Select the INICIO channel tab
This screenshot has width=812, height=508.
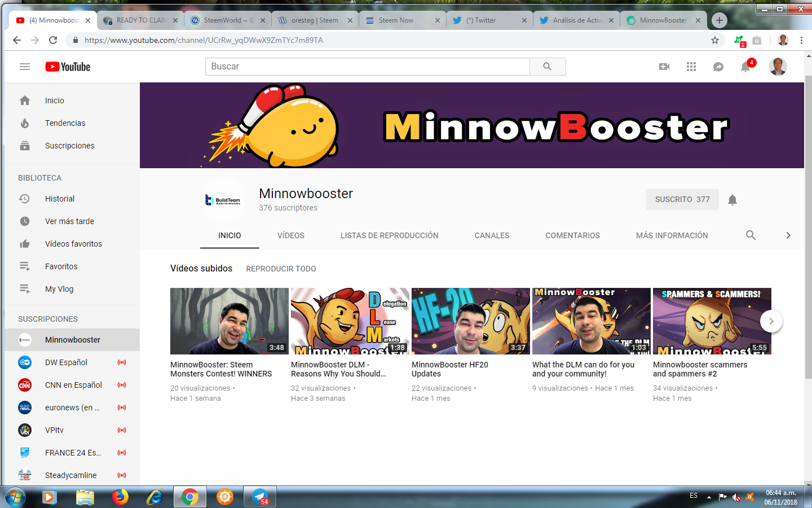(x=230, y=235)
